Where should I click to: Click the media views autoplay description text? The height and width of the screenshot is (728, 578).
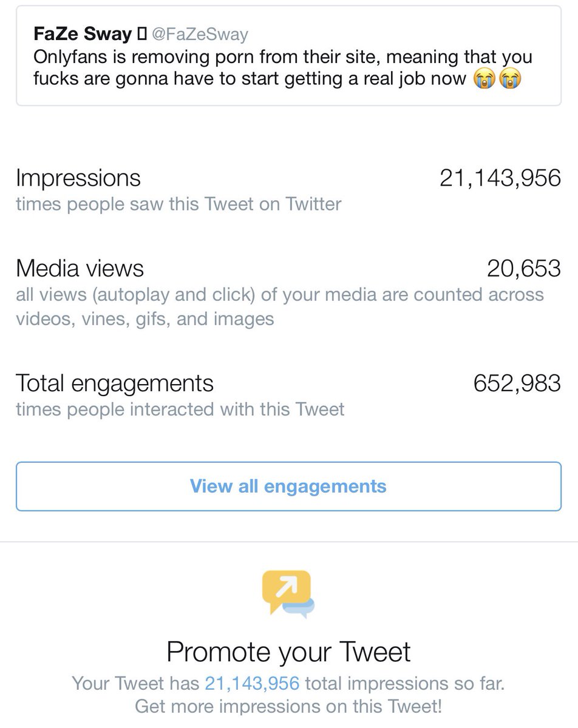279,306
